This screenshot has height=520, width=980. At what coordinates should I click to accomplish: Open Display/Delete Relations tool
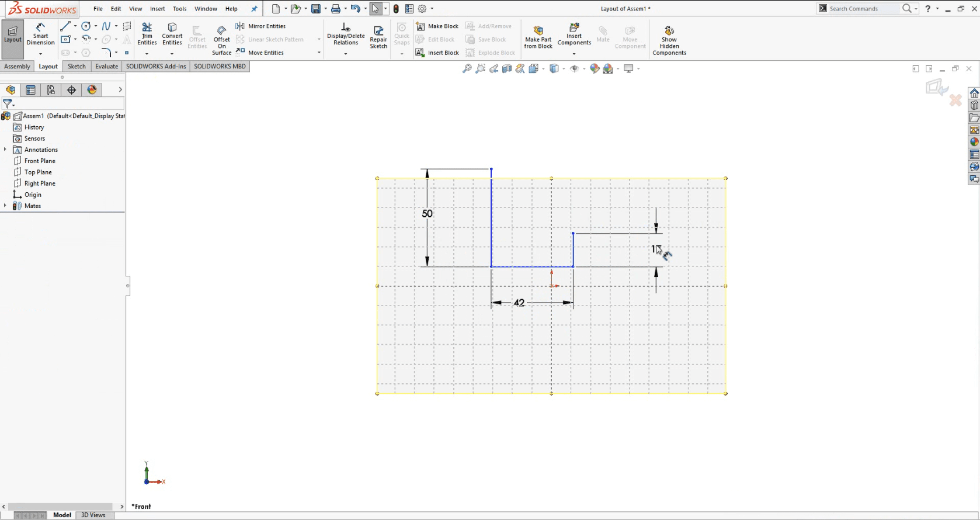[346, 34]
